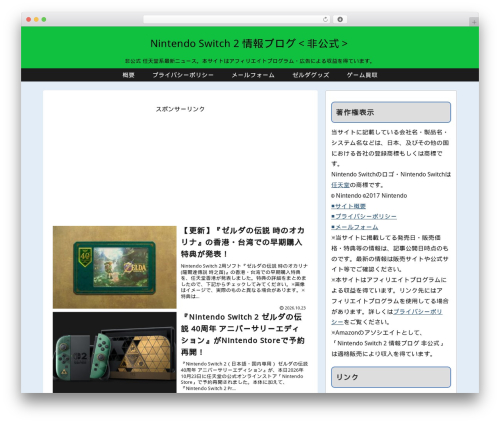Open the メールフォーム menu item
The image size is (500, 423).
(x=253, y=75)
